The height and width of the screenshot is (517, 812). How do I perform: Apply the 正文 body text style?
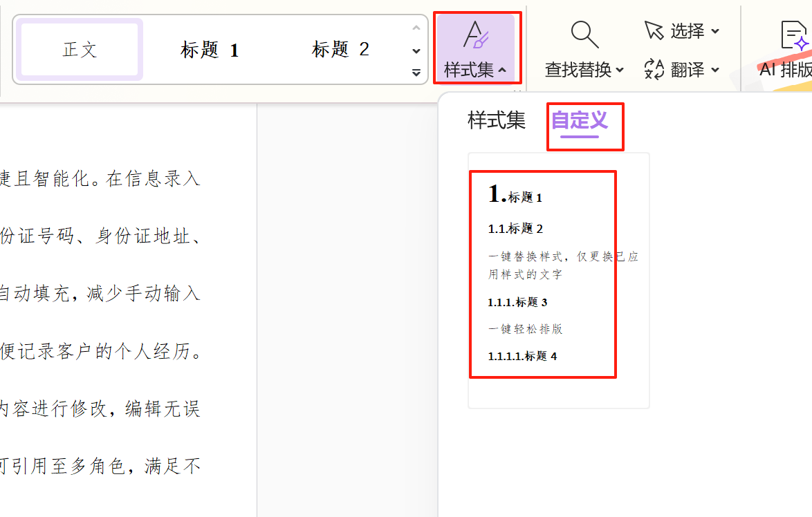(x=80, y=50)
